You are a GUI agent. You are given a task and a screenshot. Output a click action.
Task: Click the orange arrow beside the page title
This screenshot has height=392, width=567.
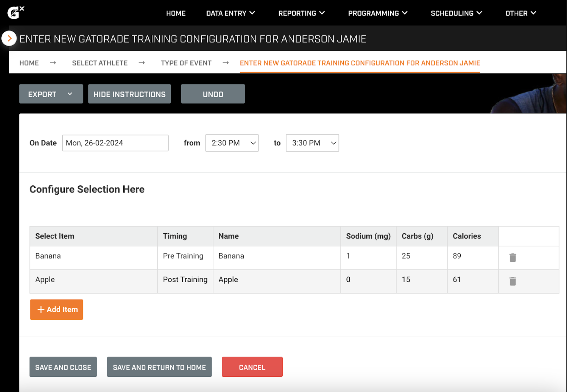coord(10,38)
